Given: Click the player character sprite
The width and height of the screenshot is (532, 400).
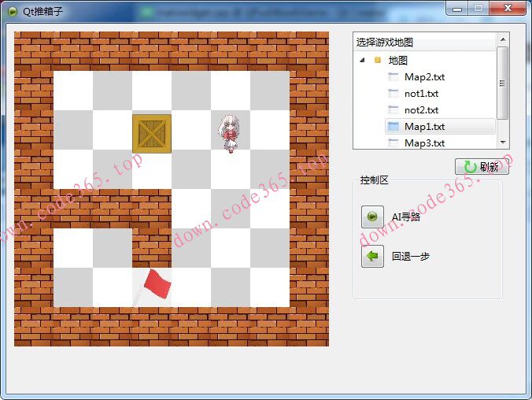Looking at the screenshot, I should click(230, 133).
